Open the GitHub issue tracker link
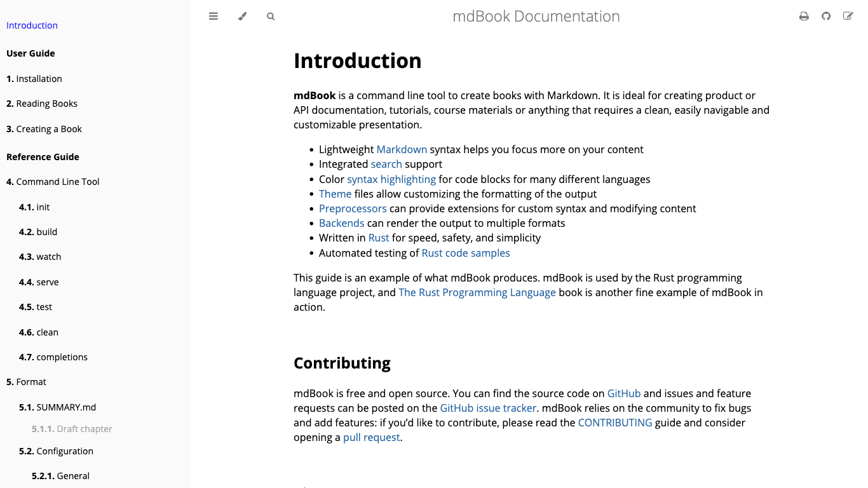 (x=488, y=408)
